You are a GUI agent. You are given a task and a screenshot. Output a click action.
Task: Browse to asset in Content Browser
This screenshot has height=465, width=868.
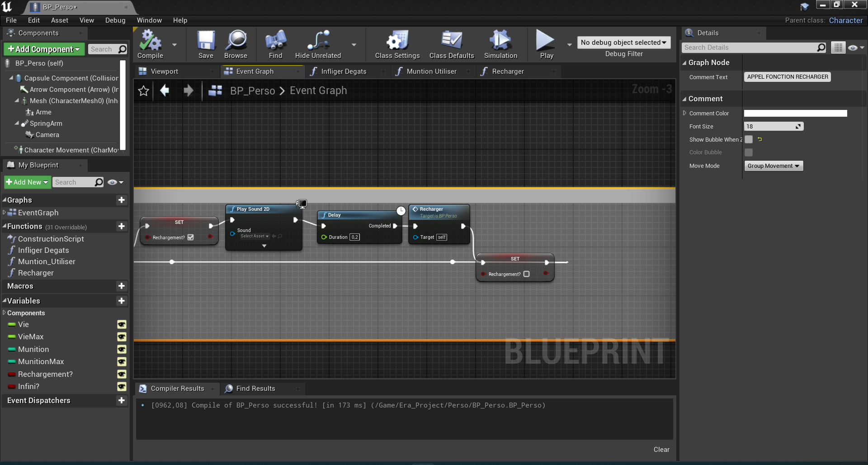coord(236,44)
